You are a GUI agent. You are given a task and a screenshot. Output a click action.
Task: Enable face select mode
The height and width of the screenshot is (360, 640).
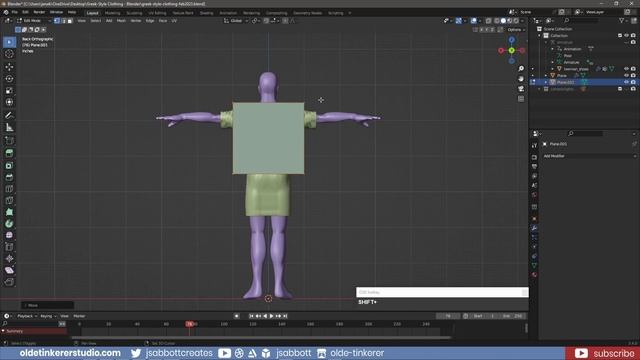pos(70,21)
